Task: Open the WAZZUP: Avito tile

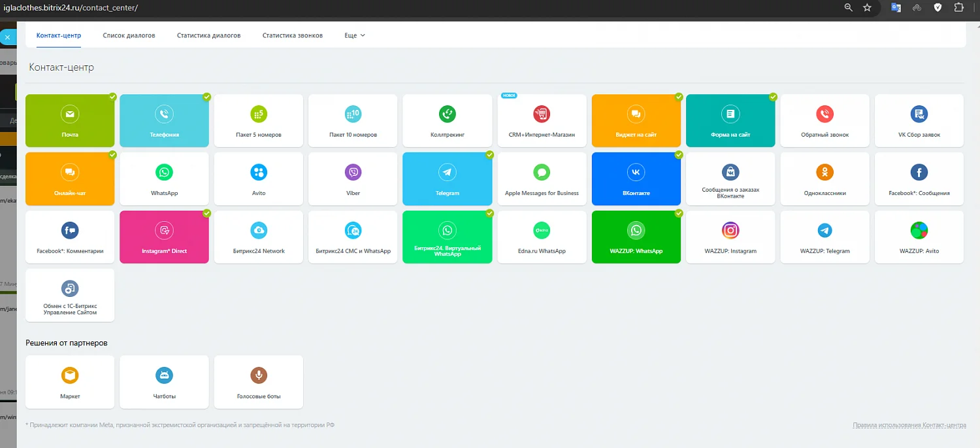Action: 919,237
